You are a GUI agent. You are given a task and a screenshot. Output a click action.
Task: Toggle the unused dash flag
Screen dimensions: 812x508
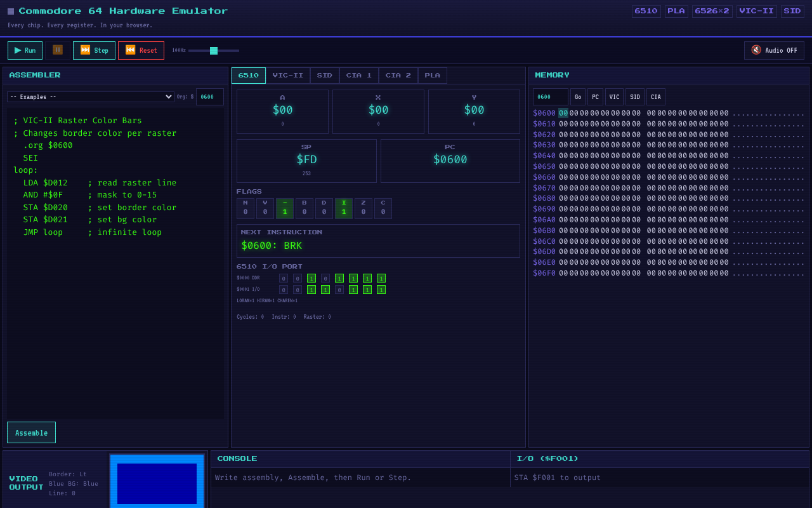285,208
